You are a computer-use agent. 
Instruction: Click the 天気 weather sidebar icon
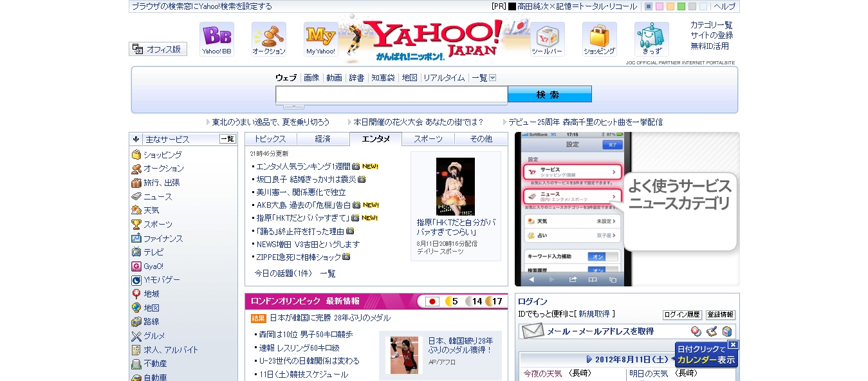(136, 210)
